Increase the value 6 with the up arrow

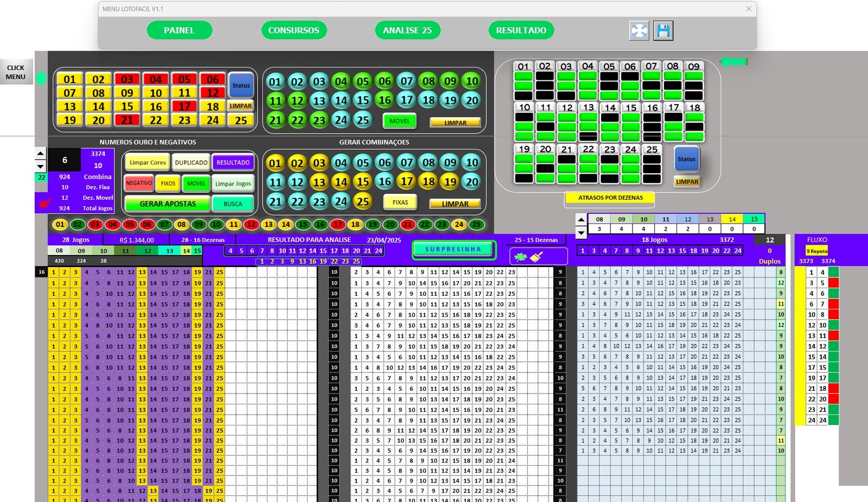coord(41,154)
